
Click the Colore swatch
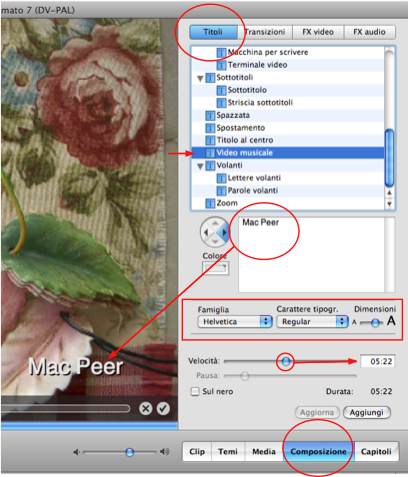[x=215, y=268]
